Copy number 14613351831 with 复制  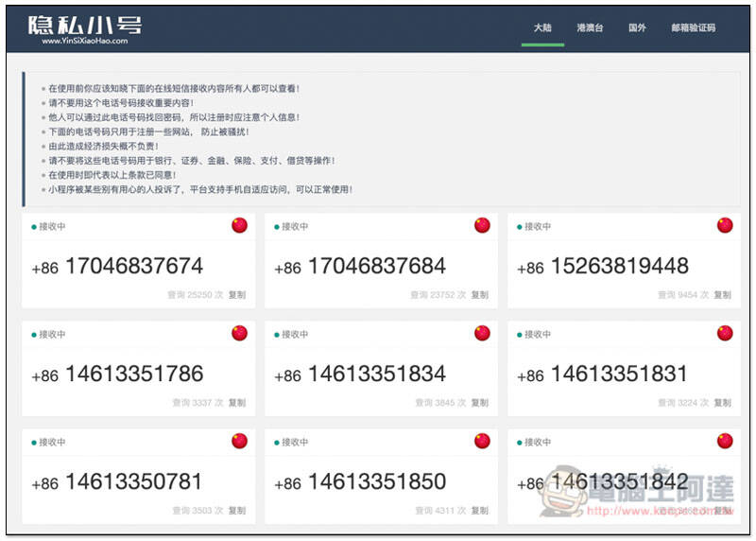[722, 403]
